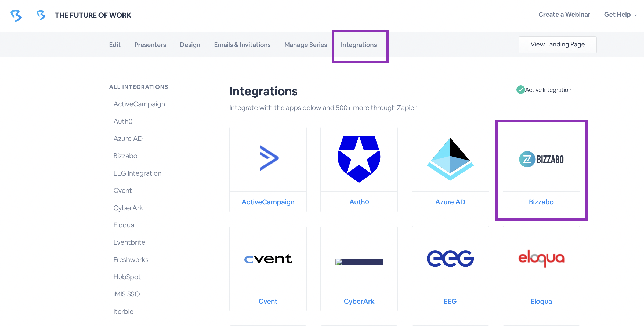Select Auth0 in the sidebar list

point(123,121)
